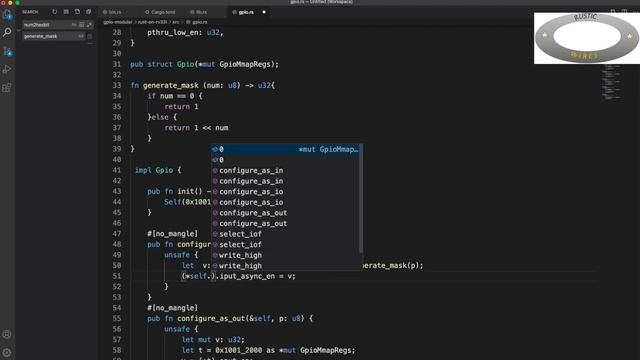640x360 pixels.
Task: Open the Accounts menu icon
Action: point(7,334)
